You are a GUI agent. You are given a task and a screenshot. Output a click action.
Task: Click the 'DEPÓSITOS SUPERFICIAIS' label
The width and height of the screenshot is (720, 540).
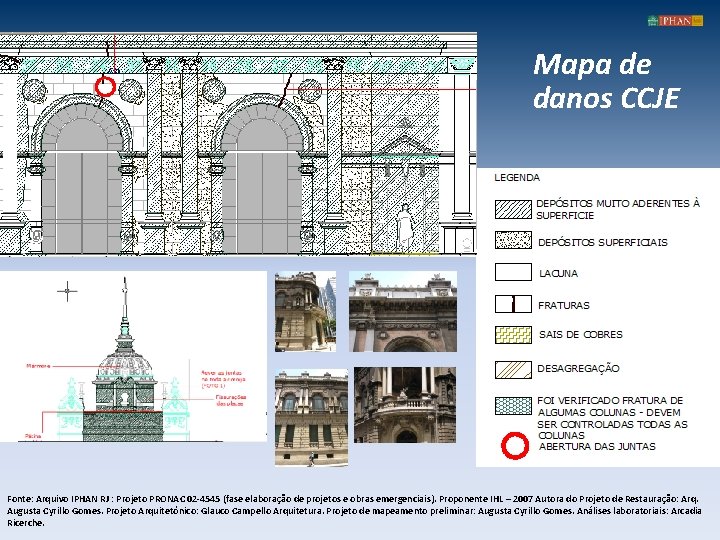tap(603, 242)
